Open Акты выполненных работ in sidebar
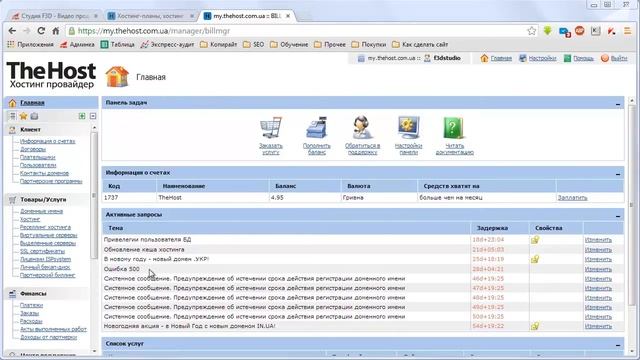The height and width of the screenshot is (360, 640). (x=53, y=329)
